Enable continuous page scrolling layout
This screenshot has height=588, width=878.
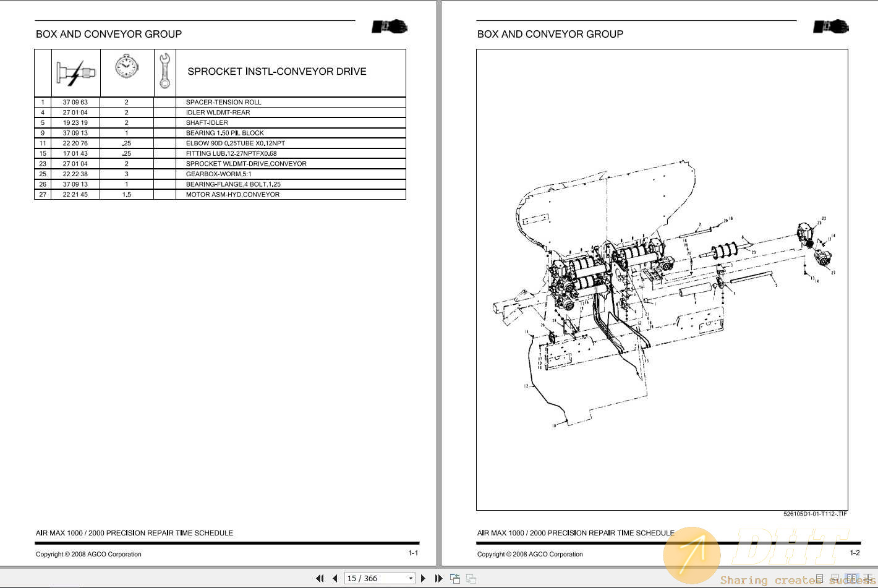click(835, 579)
